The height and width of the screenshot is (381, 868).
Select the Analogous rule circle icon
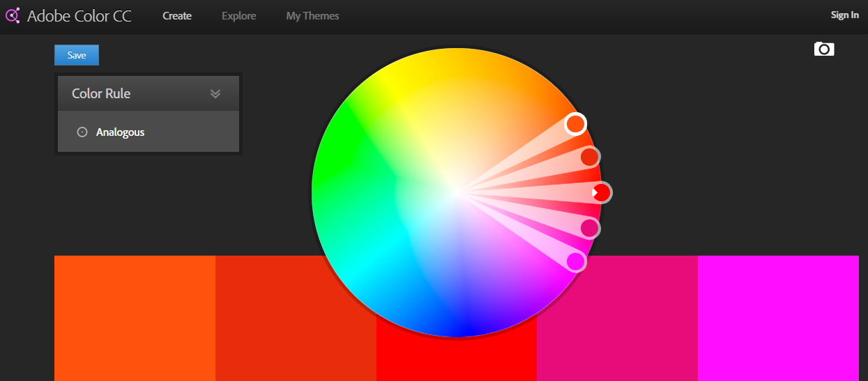[x=82, y=132]
